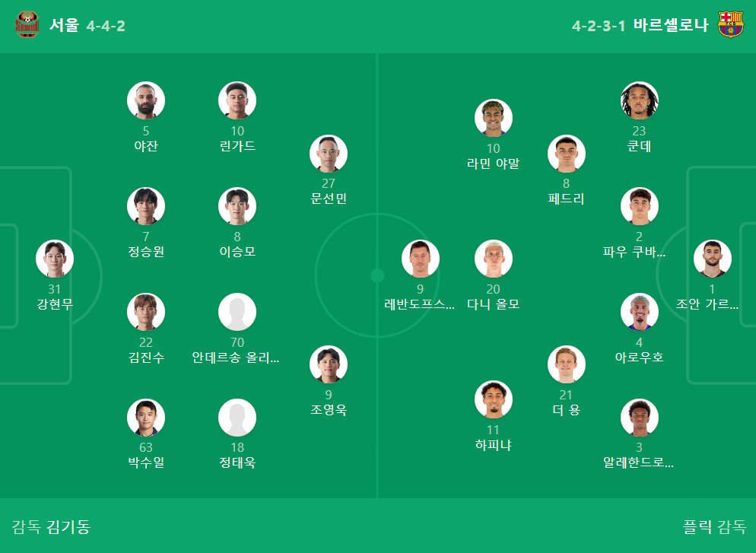Click the 바르셀로나 team name

coord(671,25)
